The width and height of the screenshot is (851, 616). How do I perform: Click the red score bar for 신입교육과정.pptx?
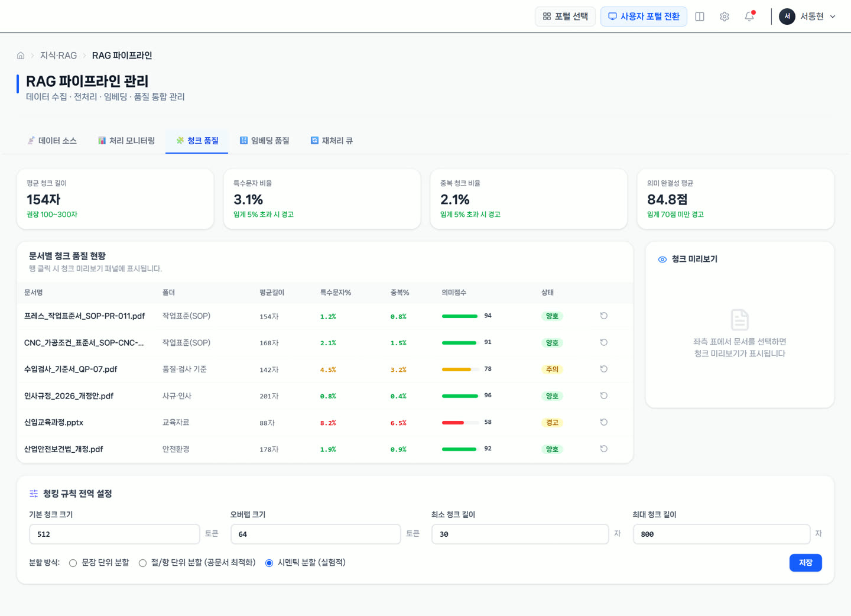point(460,423)
